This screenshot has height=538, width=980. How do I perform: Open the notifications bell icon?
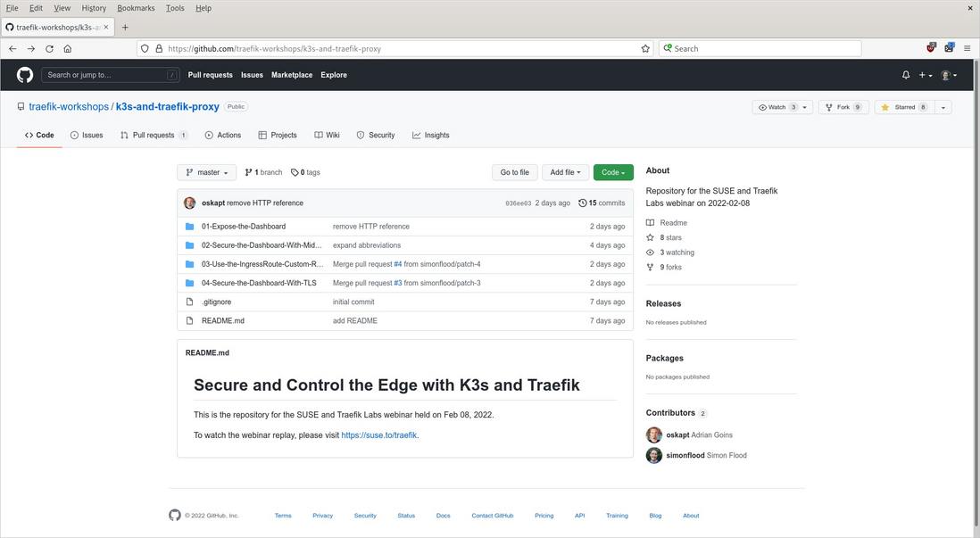[x=906, y=75]
